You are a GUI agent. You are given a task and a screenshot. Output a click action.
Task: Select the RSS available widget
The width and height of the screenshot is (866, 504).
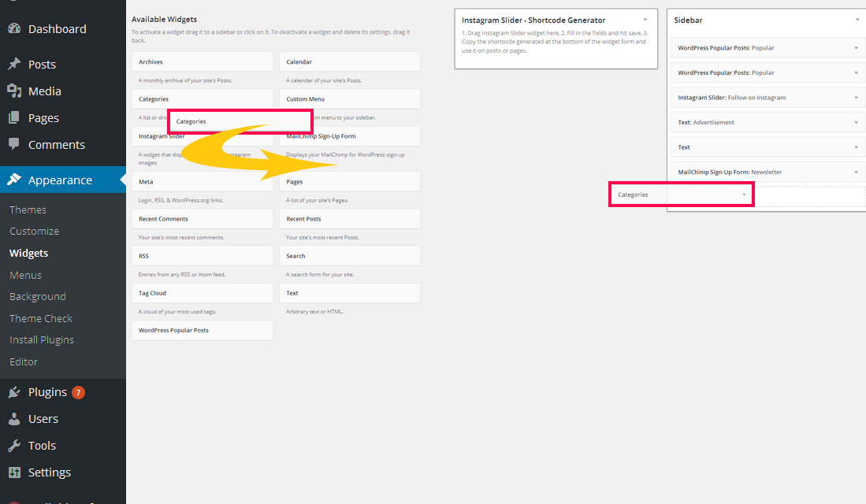[203, 256]
